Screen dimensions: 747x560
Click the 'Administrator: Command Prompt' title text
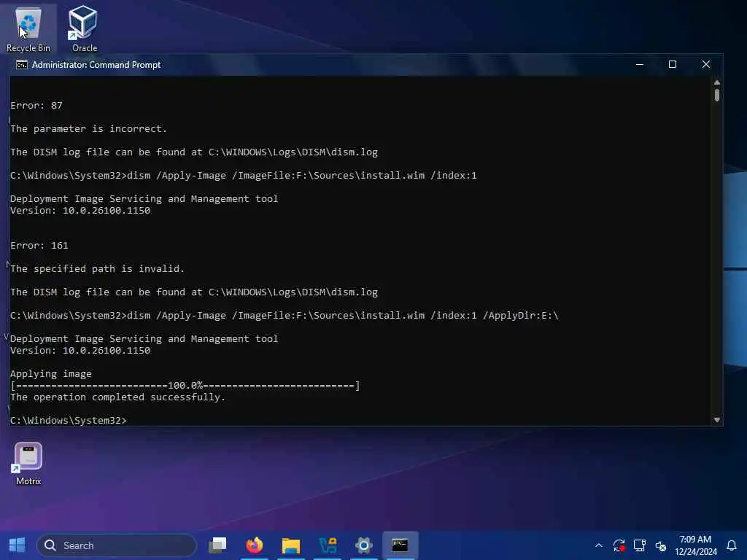coord(96,65)
